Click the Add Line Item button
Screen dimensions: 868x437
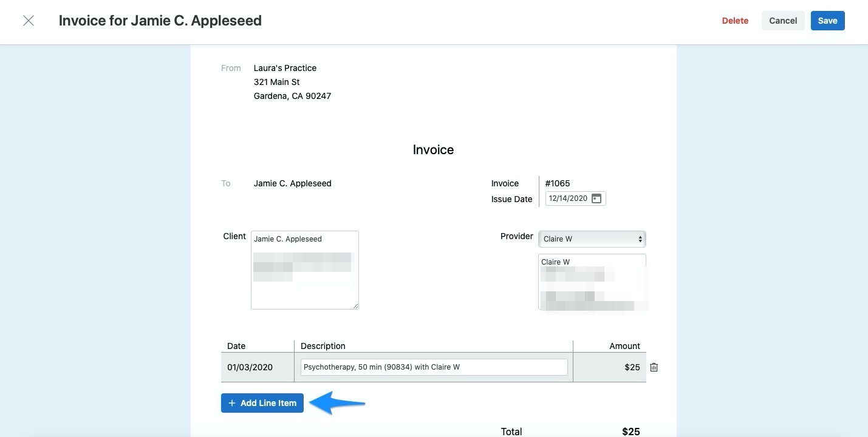[x=262, y=402]
